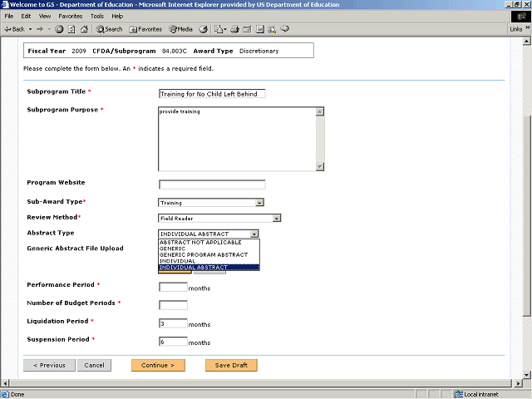Open the View menu
Viewport: 532px width, 399px height.
pyautogui.click(x=45, y=16)
